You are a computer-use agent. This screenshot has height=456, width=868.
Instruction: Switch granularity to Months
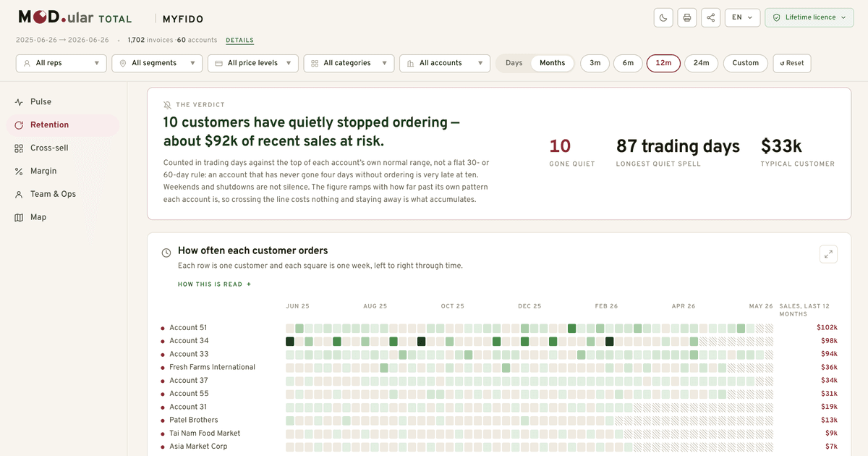(x=553, y=63)
